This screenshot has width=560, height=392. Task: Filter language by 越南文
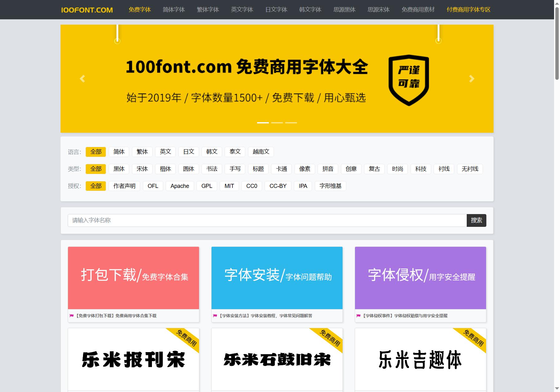point(261,152)
